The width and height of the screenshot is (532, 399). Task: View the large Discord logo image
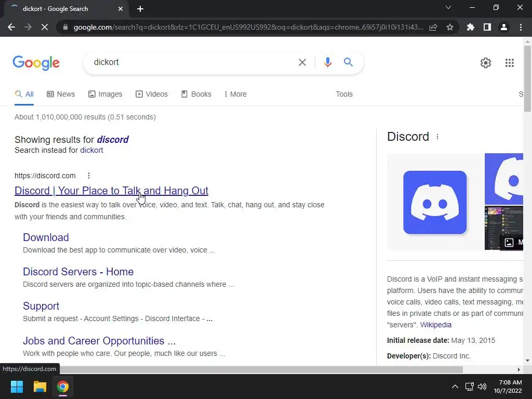(x=435, y=202)
